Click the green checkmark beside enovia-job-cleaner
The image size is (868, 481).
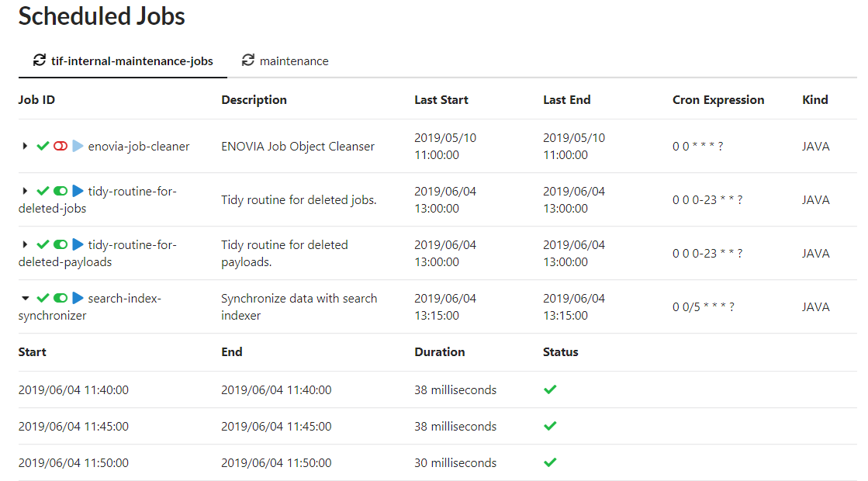43,146
